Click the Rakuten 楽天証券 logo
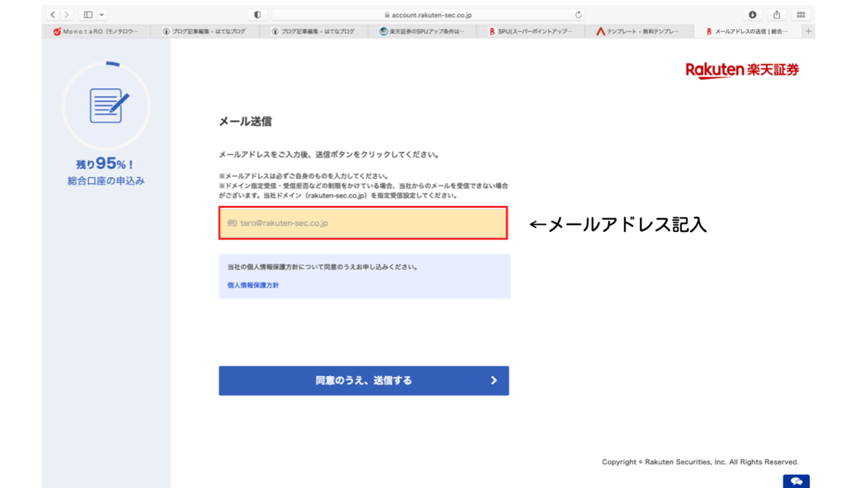This screenshot has height=488, width=868. point(742,70)
